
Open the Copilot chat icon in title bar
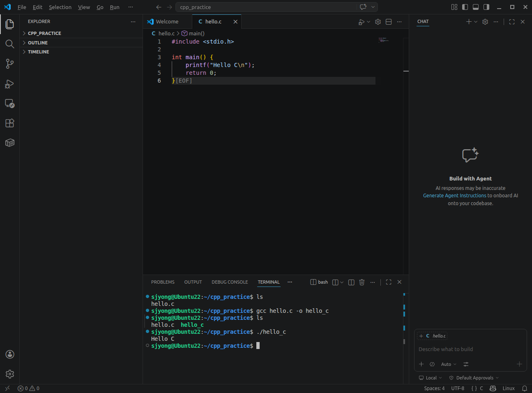coord(363,7)
